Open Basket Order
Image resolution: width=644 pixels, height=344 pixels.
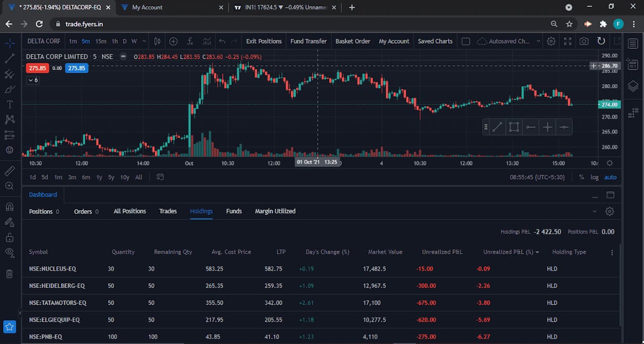(x=353, y=41)
